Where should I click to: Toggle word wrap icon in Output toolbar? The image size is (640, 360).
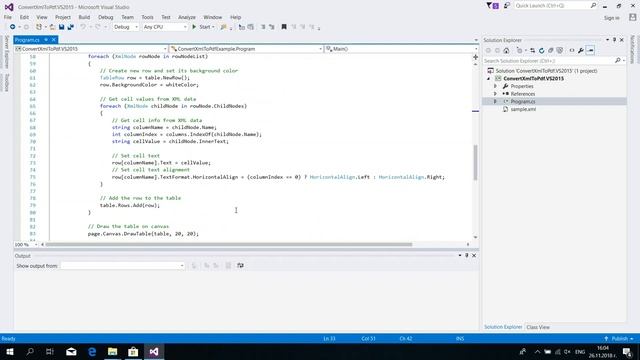tap(240, 266)
